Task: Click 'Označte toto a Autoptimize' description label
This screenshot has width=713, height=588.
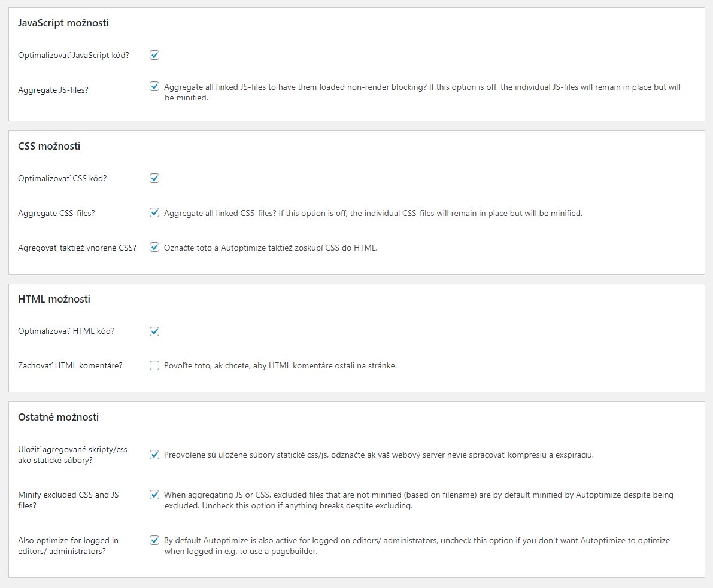Action: pyautogui.click(x=271, y=248)
